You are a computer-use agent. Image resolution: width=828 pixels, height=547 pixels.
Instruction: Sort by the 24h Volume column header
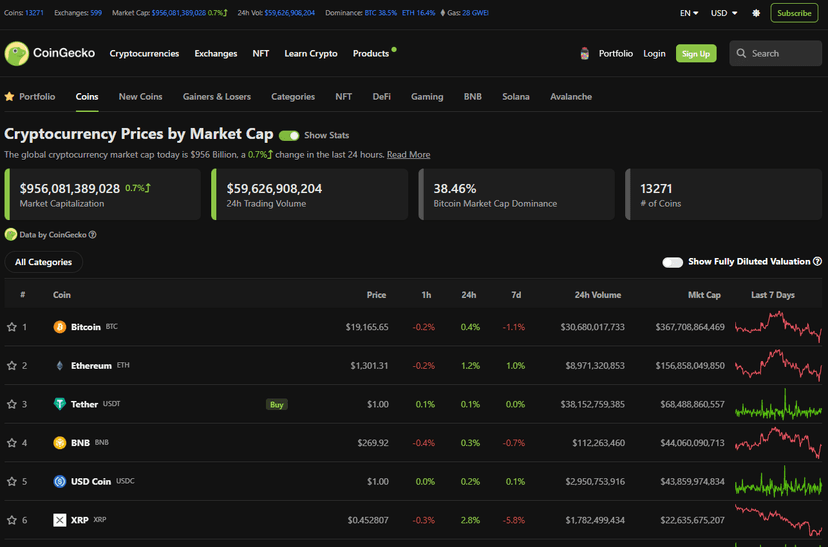point(597,295)
